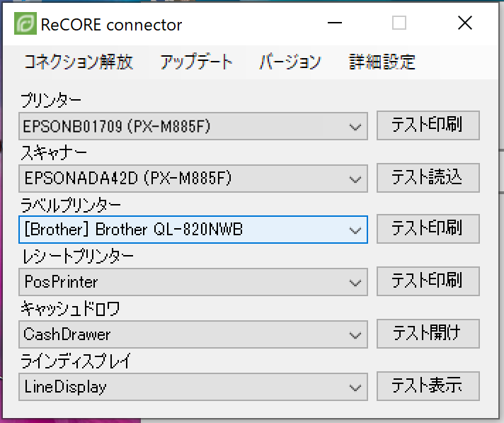Open the キャッシュドロワ dropdown showing CashDrawer

tap(193, 334)
